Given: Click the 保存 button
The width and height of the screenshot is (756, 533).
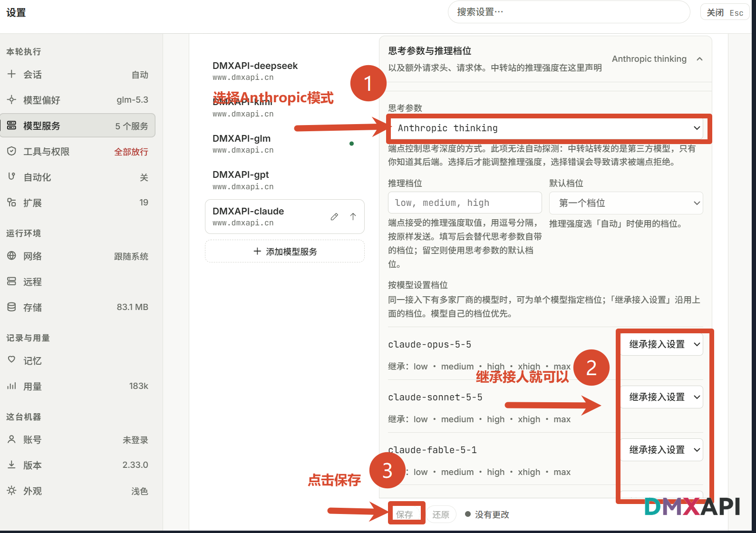Looking at the screenshot, I should (x=405, y=514).
